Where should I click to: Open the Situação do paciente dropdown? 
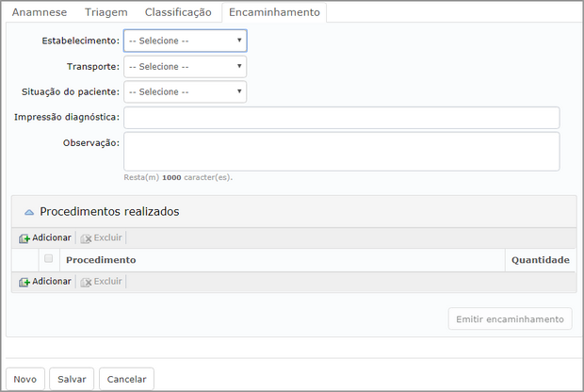click(186, 91)
